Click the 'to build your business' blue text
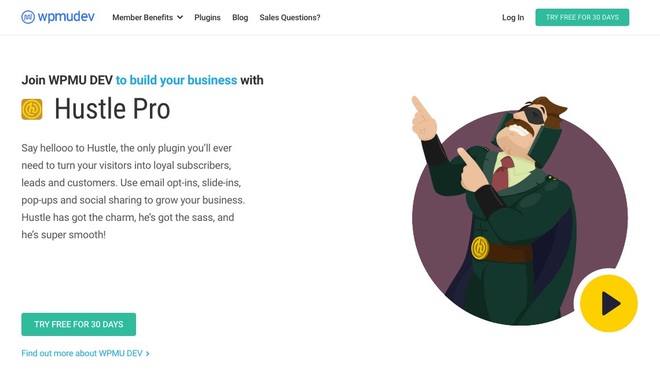This screenshot has width=660, height=373. point(176,80)
